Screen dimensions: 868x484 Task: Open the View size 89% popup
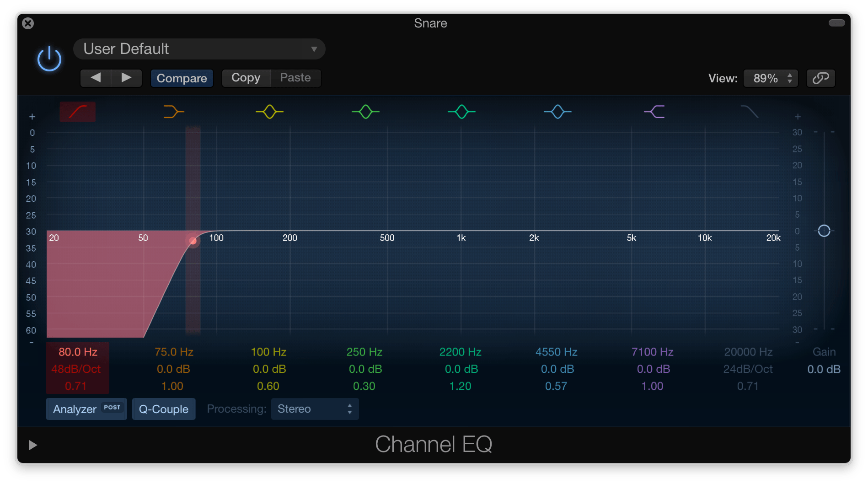(771, 78)
